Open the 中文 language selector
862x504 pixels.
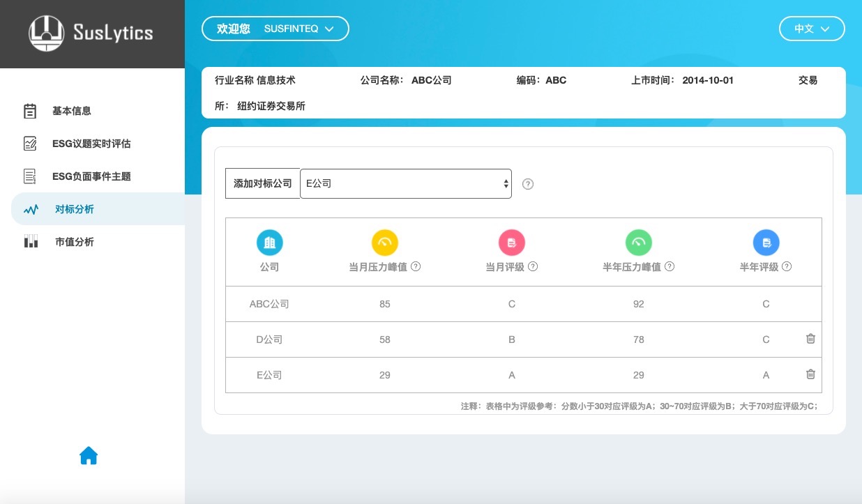click(x=811, y=29)
